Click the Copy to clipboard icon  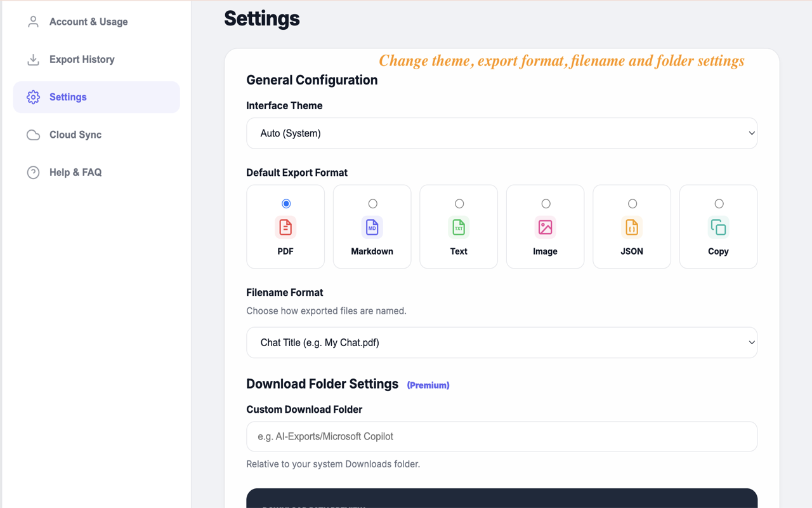719,227
